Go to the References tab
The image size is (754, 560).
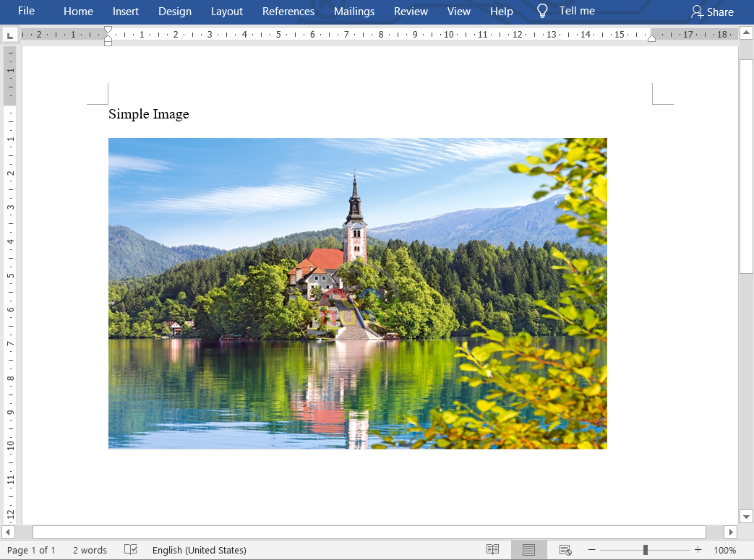(288, 12)
